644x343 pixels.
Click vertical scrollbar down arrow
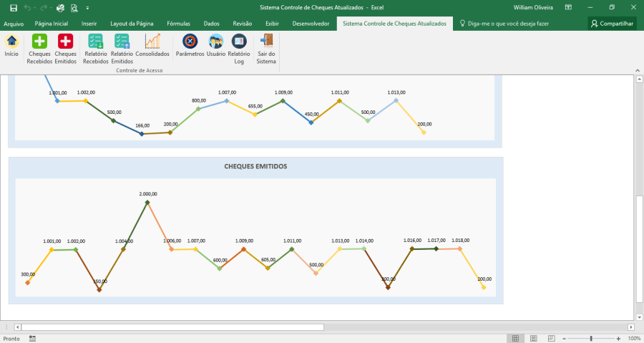pyautogui.click(x=640, y=317)
